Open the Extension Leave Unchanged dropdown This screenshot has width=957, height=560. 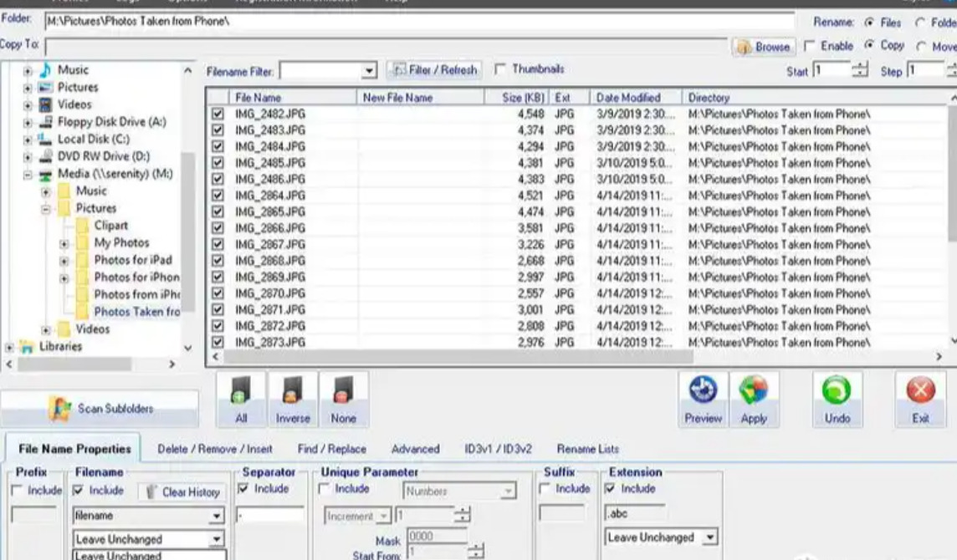click(x=709, y=537)
